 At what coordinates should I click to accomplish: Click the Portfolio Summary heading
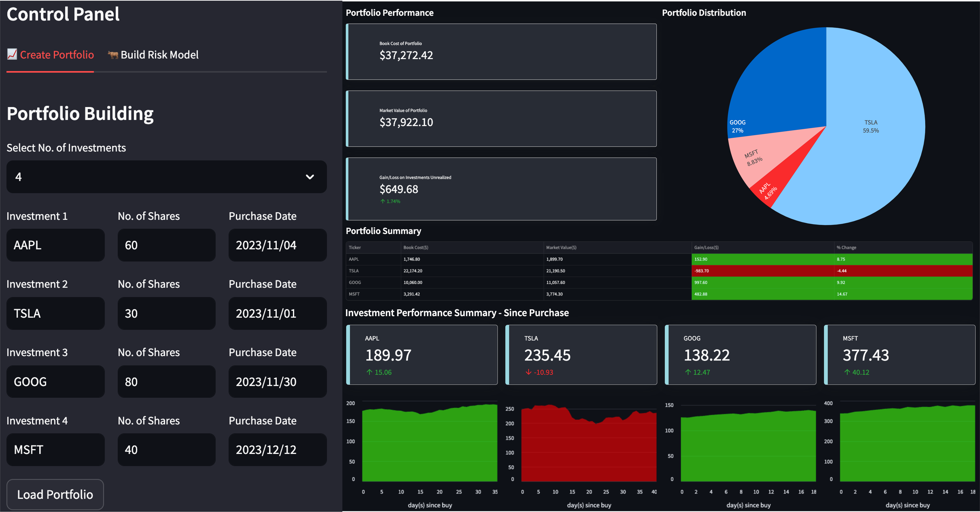point(384,231)
